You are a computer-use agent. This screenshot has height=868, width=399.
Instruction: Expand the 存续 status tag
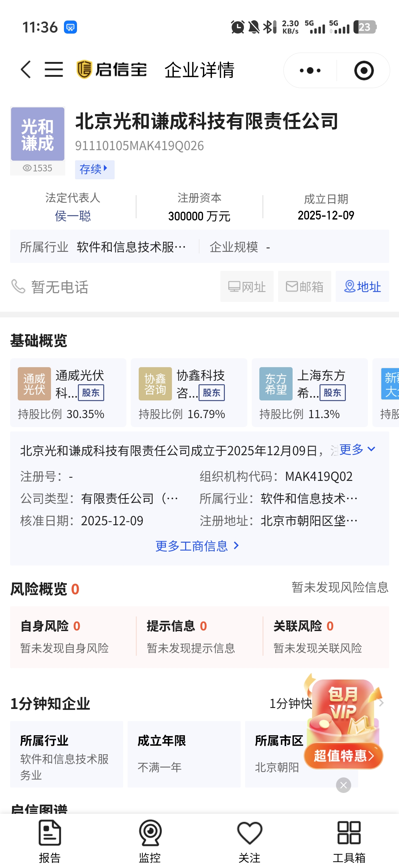click(95, 169)
